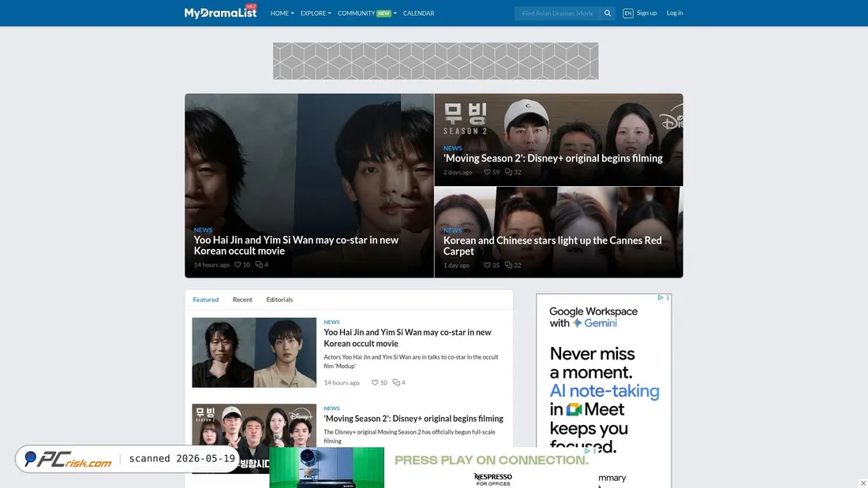Click the Sign up link
Viewport: 868px width, 488px height.
coord(646,13)
